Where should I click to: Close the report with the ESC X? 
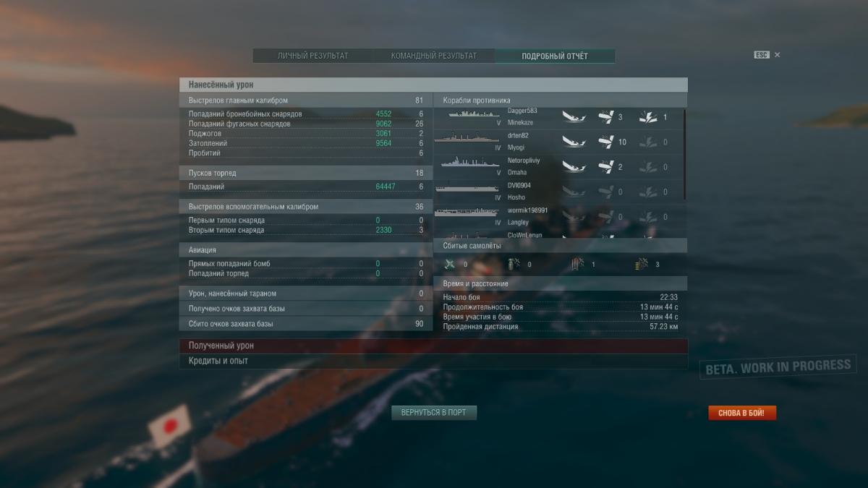click(x=778, y=55)
